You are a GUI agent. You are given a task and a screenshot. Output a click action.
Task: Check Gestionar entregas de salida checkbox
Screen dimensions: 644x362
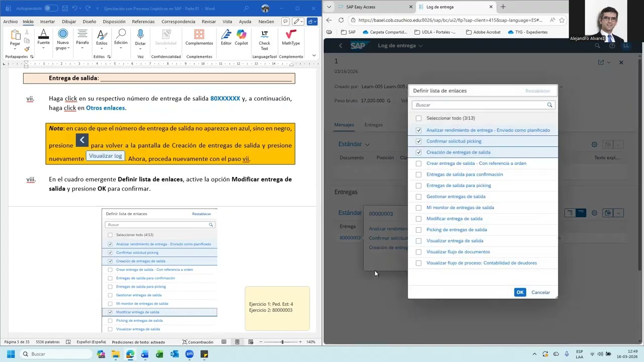click(419, 197)
